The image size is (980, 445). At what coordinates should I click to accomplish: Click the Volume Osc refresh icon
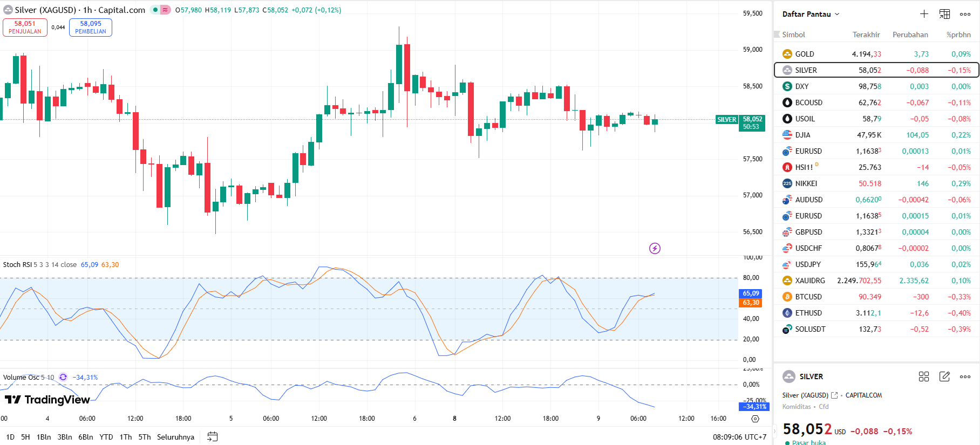tap(63, 377)
